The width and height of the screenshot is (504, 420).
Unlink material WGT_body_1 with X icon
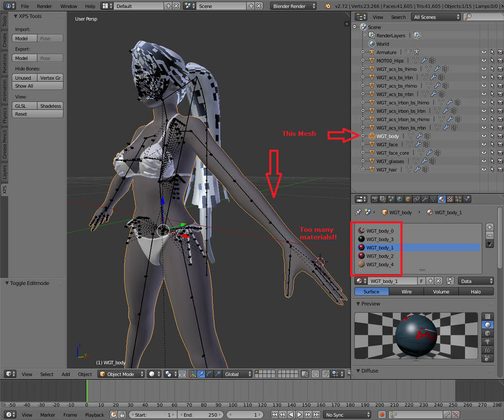438,281
